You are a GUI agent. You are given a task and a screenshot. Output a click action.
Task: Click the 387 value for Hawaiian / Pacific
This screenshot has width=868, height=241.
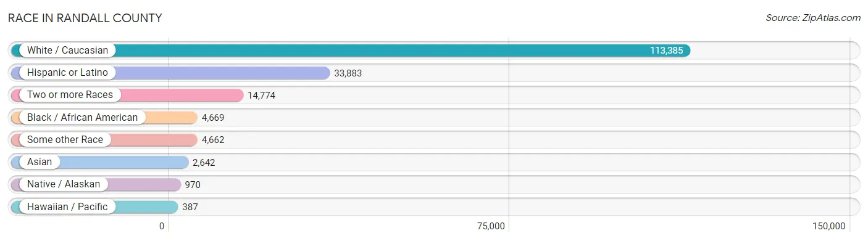(190, 206)
